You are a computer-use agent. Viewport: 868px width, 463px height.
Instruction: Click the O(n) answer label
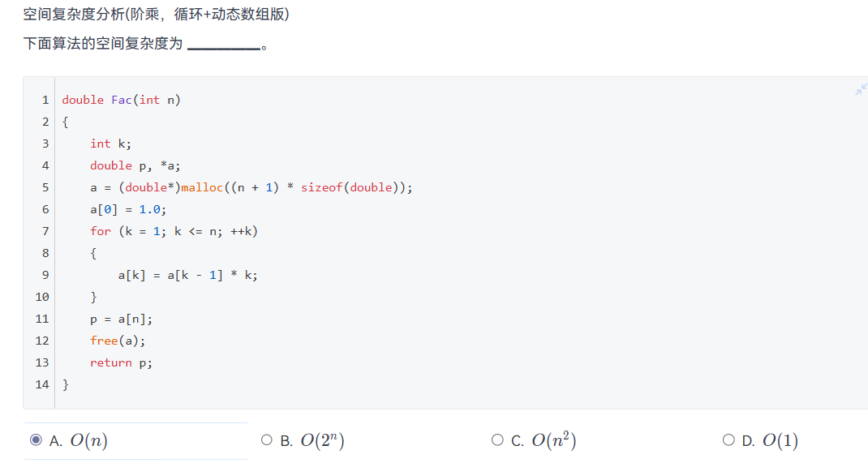[88, 440]
